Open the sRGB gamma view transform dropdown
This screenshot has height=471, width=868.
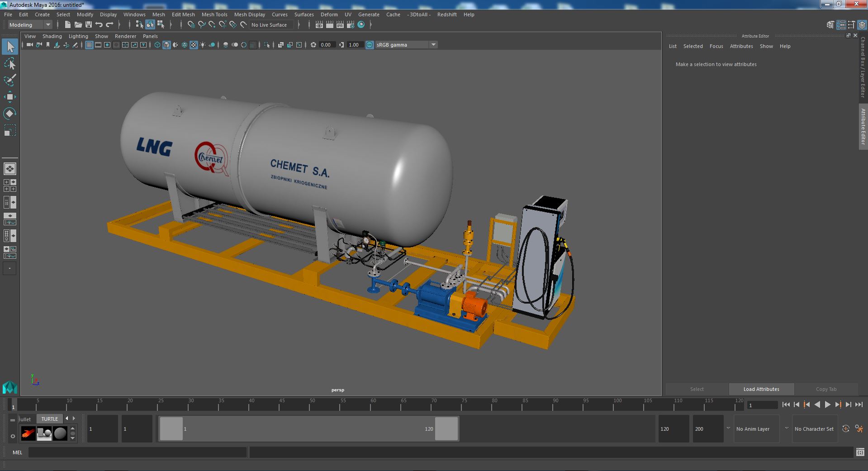coord(407,45)
